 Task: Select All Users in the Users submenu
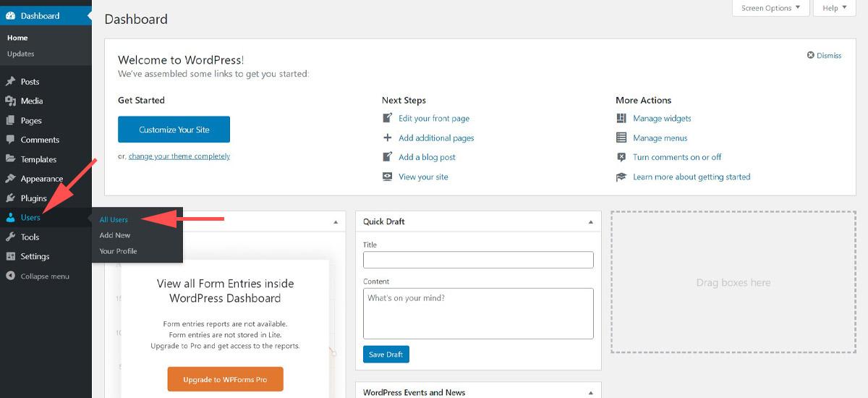(x=114, y=219)
